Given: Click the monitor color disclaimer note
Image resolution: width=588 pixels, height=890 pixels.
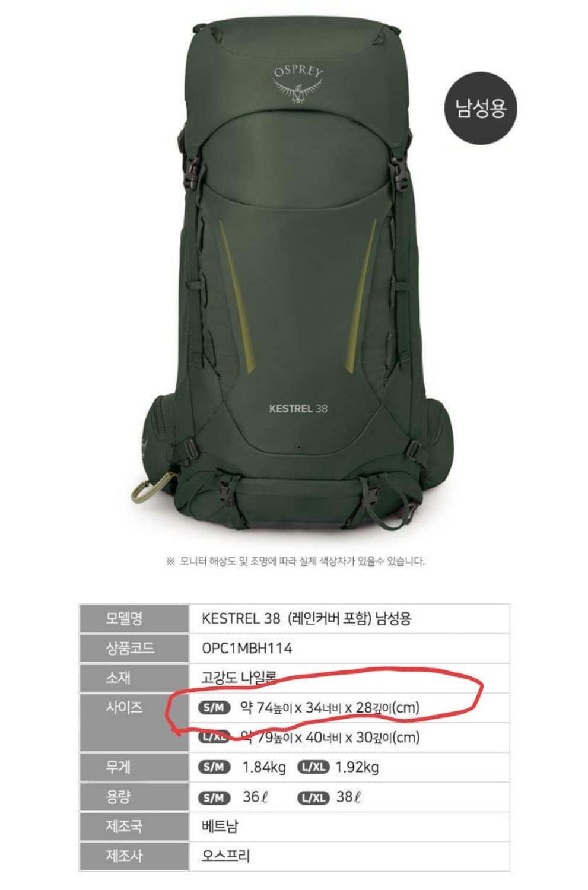Looking at the screenshot, I should point(295,561).
